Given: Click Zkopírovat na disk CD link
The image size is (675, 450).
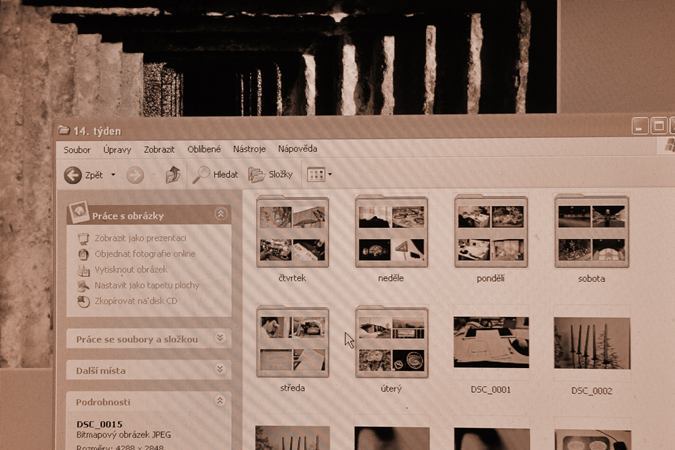Looking at the screenshot, I should coord(136,301).
